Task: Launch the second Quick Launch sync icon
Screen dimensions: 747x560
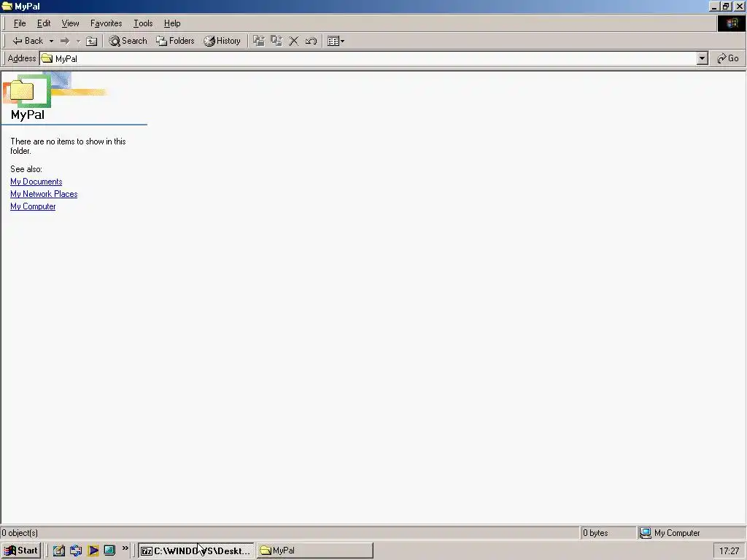Action: tap(76, 551)
